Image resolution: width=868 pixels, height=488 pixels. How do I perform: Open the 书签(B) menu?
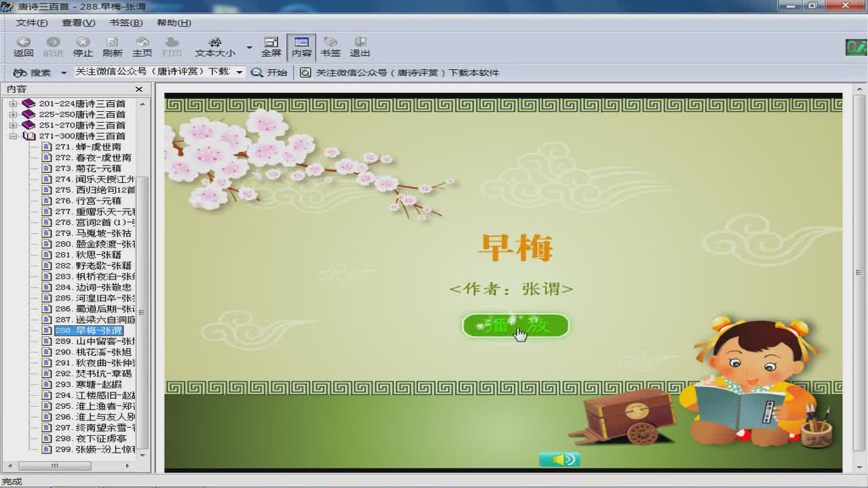point(126,22)
